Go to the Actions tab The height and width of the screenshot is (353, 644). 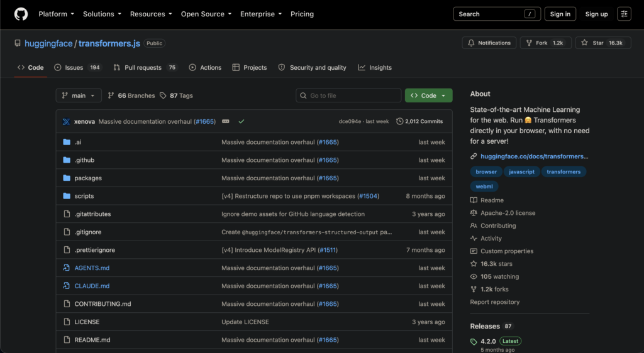(x=205, y=68)
